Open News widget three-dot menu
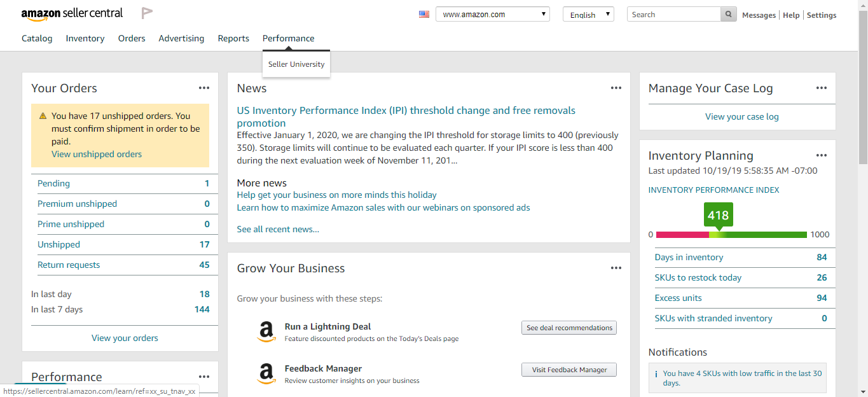 (x=616, y=88)
